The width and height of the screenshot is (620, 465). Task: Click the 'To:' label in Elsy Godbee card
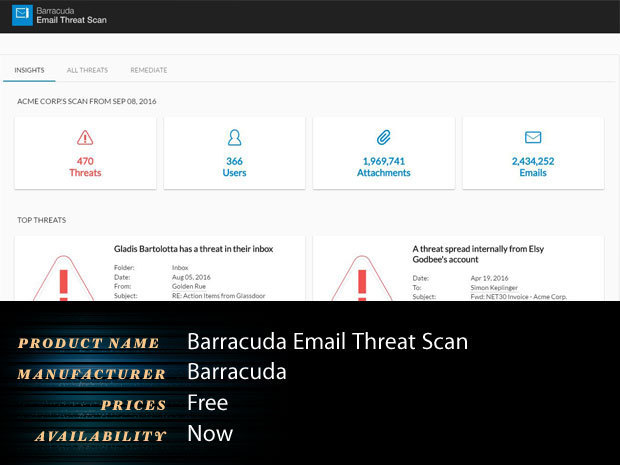(417, 287)
